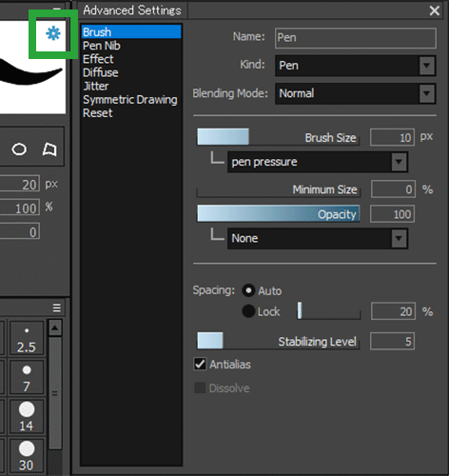The image size is (449, 476).
Task: Click the left panel size field showing 20
Action: click(20, 184)
